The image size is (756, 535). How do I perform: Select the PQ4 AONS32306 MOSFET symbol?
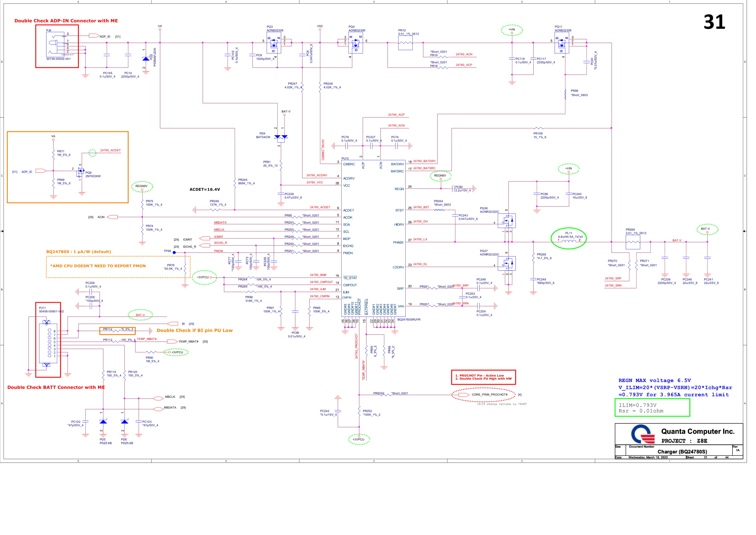(355, 43)
